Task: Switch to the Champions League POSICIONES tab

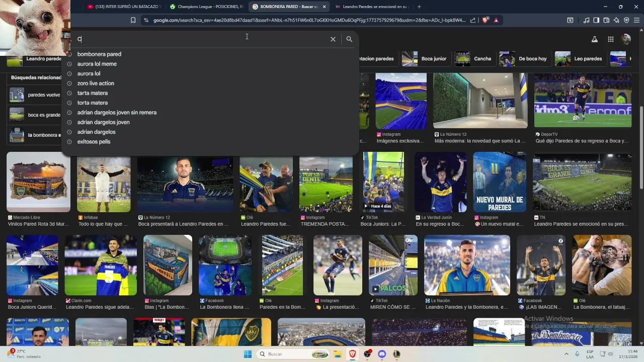Action: tap(207, 7)
